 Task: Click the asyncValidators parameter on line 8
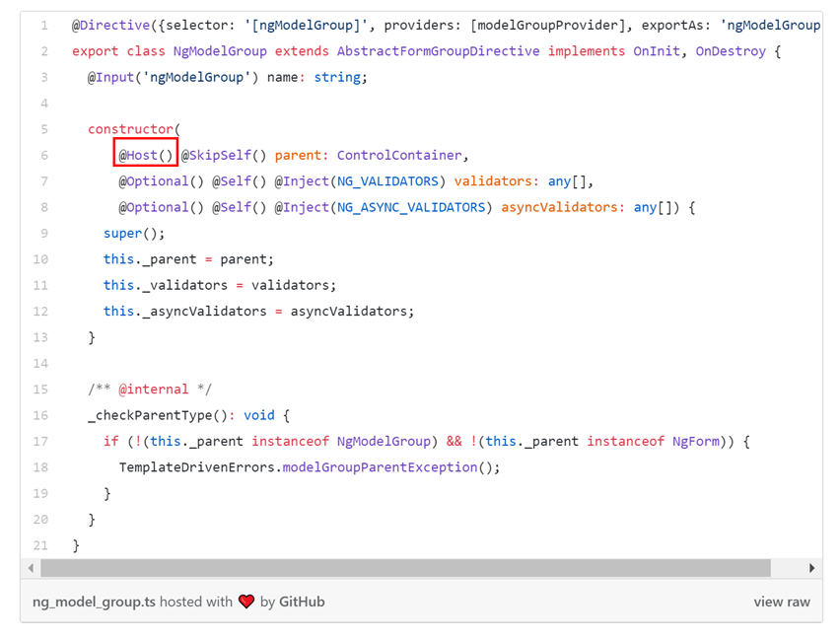[x=559, y=207]
